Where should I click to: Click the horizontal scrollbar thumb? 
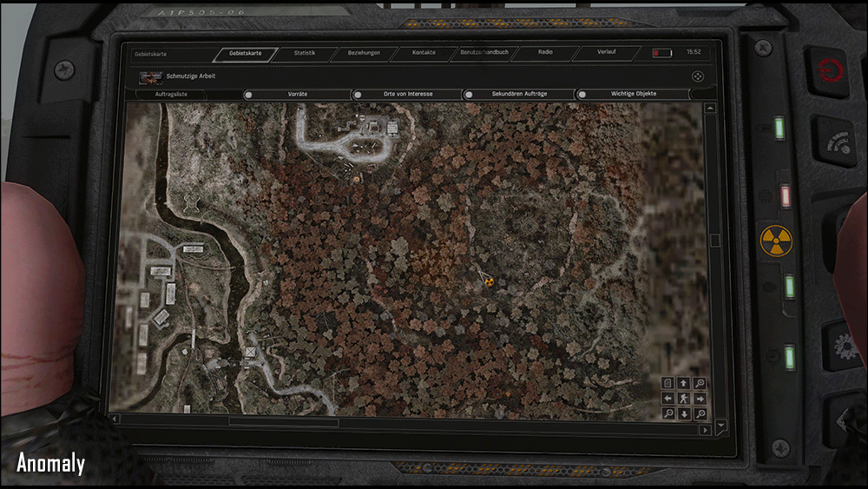[x=284, y=422]
